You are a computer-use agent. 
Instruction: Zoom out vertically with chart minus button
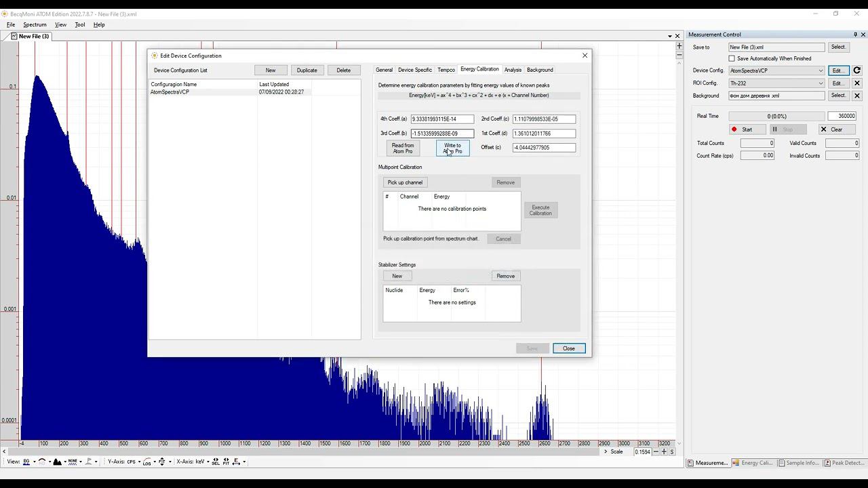tap(679, 55)
